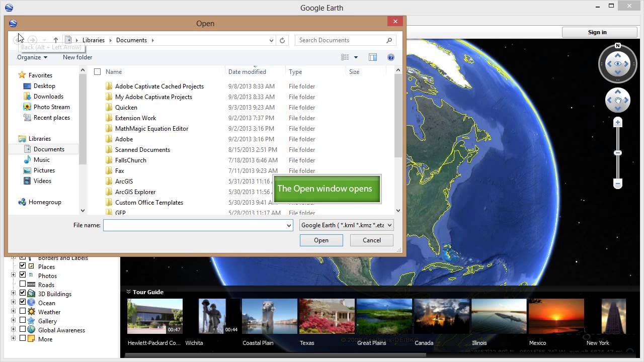Open the Organize dropdown menu
The width and height of the screenshot is (644, 362).
pyautogui.click(x=32, y=57)
